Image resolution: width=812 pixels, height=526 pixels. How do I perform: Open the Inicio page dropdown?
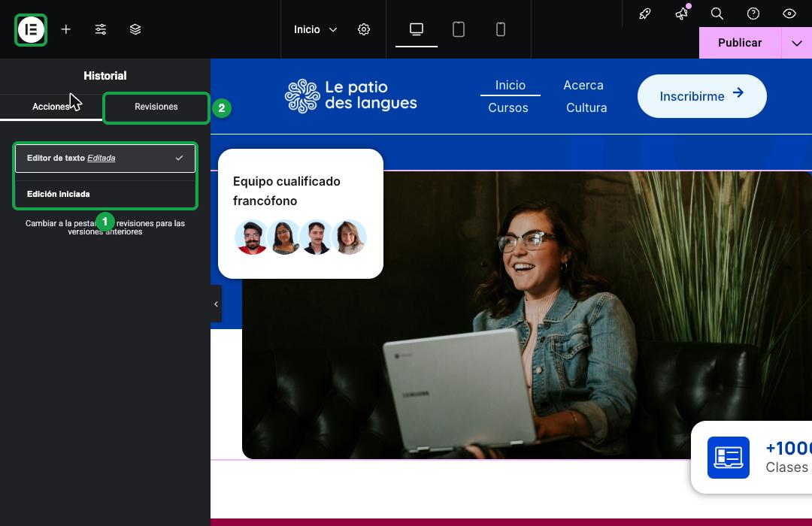[x=315, y=29]
